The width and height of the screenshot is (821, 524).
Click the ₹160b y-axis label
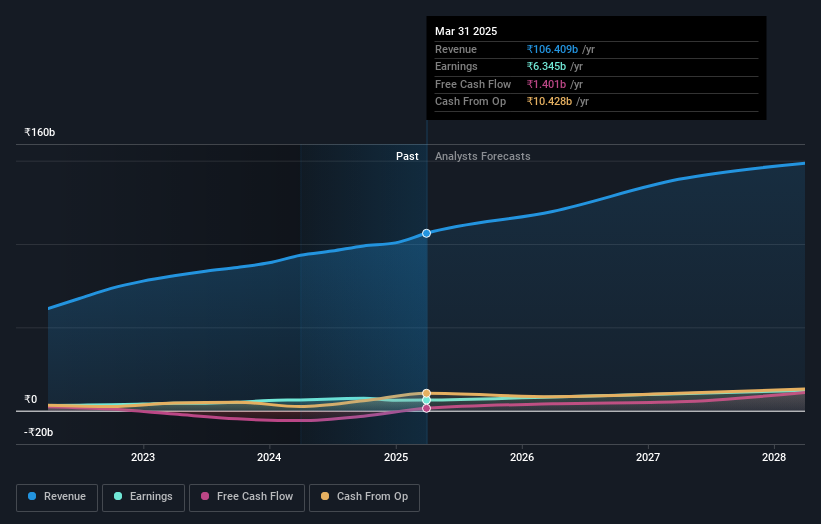coord(39,132)
